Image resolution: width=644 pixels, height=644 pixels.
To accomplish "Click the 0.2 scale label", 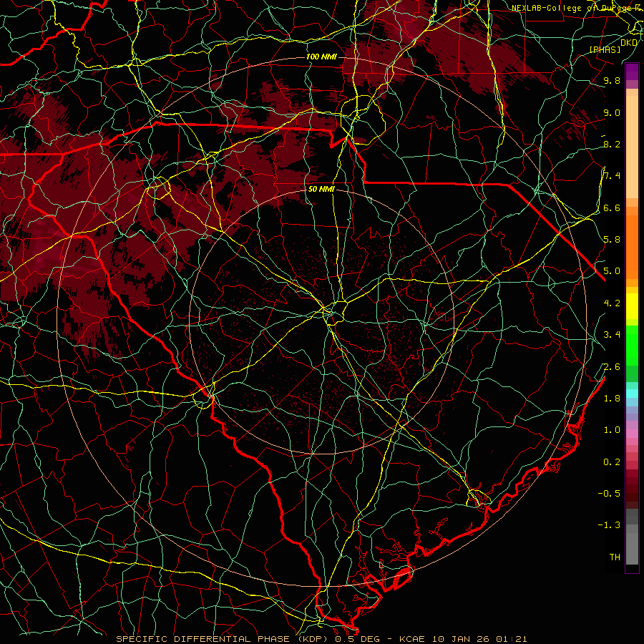I will [612, 462].
